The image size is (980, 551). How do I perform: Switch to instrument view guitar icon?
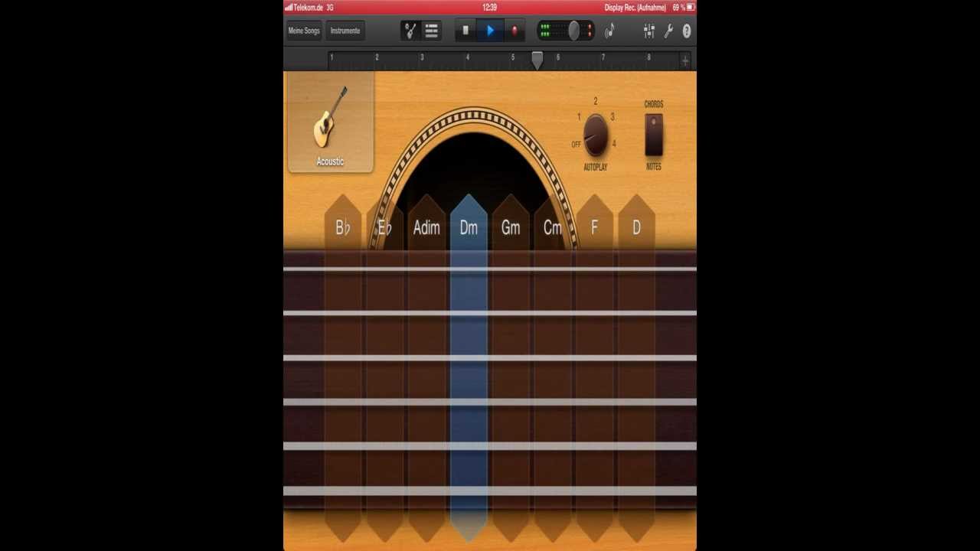point(411,31)
